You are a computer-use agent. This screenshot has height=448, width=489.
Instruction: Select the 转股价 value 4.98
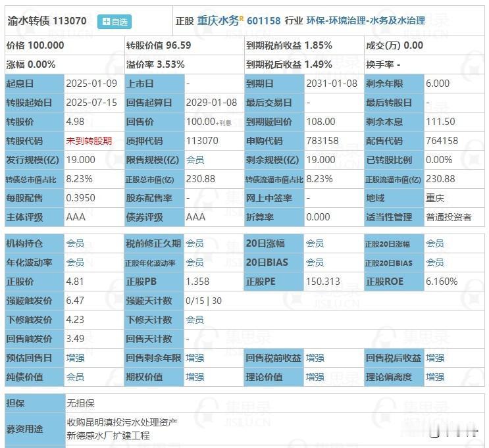[x=75, y=122]
